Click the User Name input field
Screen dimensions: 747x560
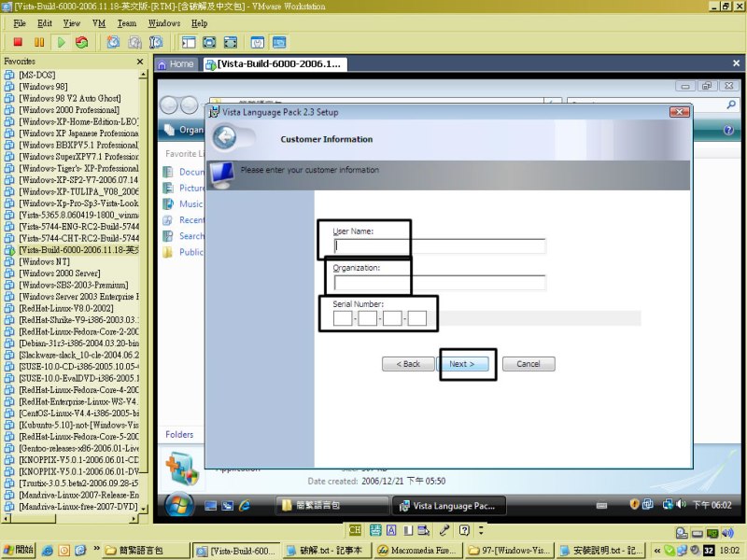click(440, 245)
